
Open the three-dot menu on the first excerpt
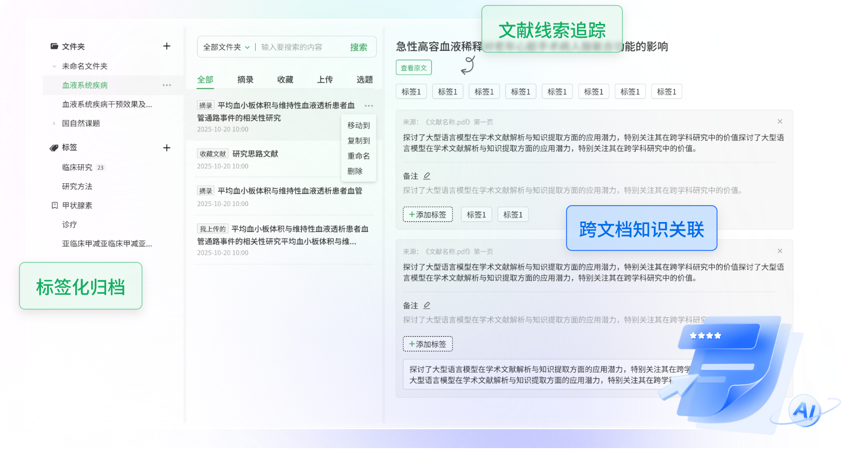(369, 106)
